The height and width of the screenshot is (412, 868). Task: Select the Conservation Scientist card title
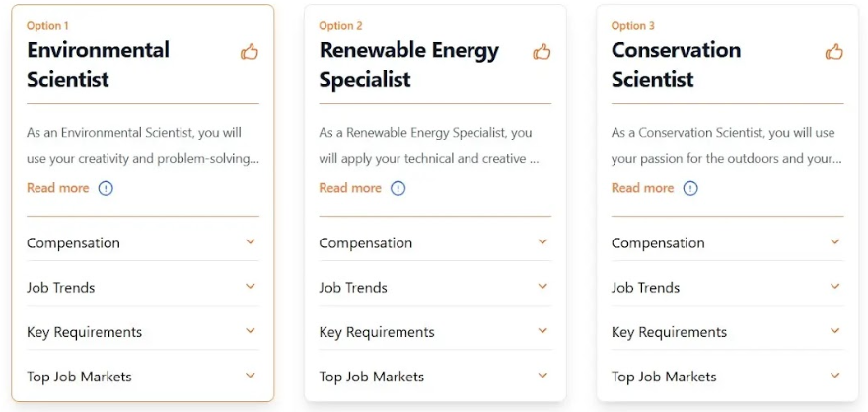(x=676, y=65)
